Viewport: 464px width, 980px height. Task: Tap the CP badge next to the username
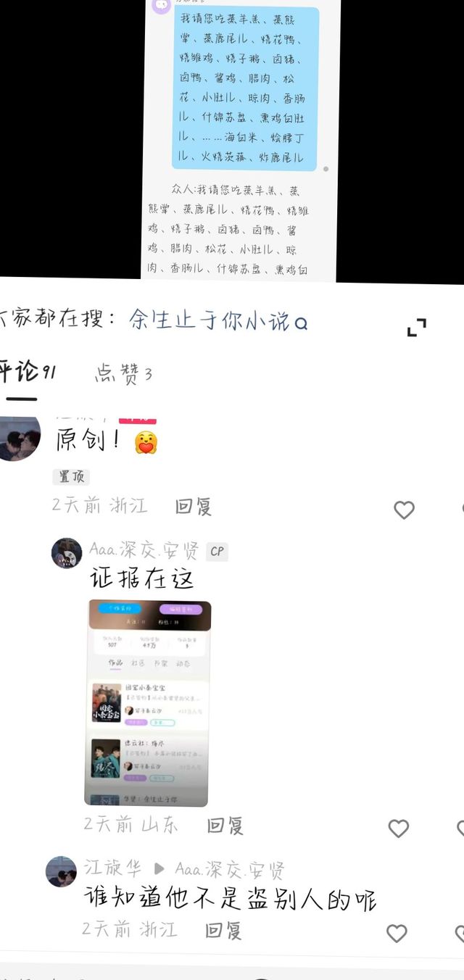[217, 552]
